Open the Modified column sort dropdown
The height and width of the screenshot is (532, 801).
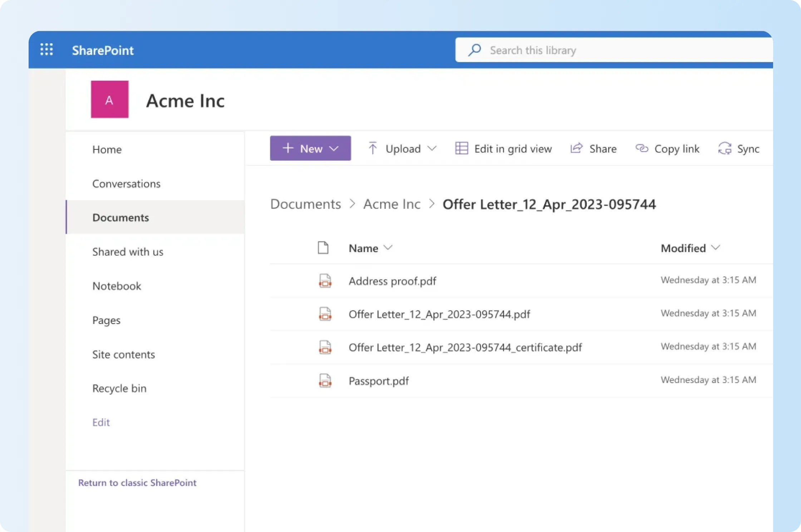[x=716, y=247]
